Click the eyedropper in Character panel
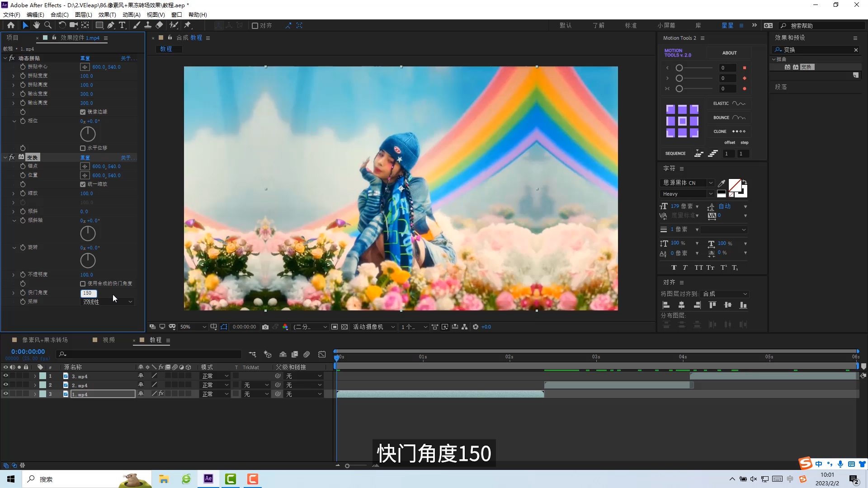This screenshot has height=488, width=868. pos(722,183)
